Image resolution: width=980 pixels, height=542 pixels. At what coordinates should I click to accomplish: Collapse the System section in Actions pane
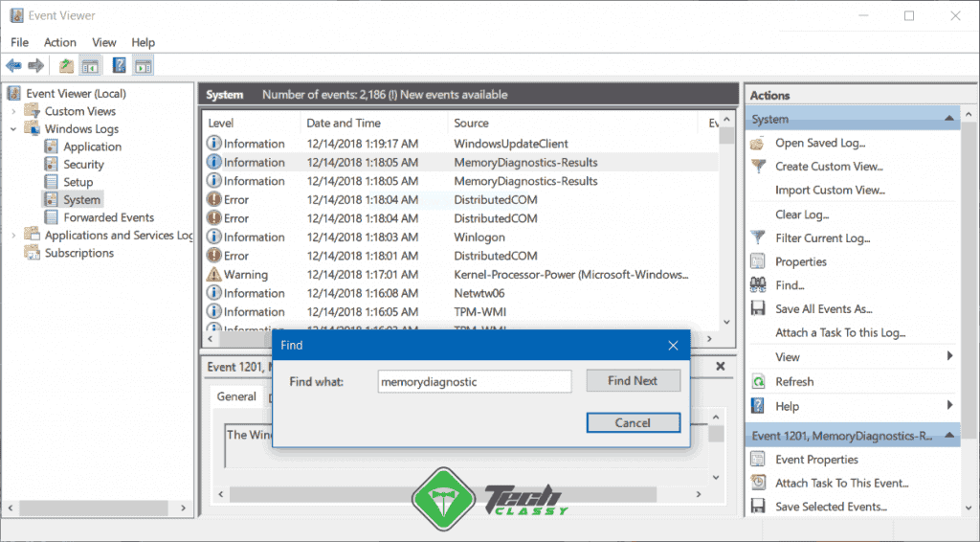(949, 118)
